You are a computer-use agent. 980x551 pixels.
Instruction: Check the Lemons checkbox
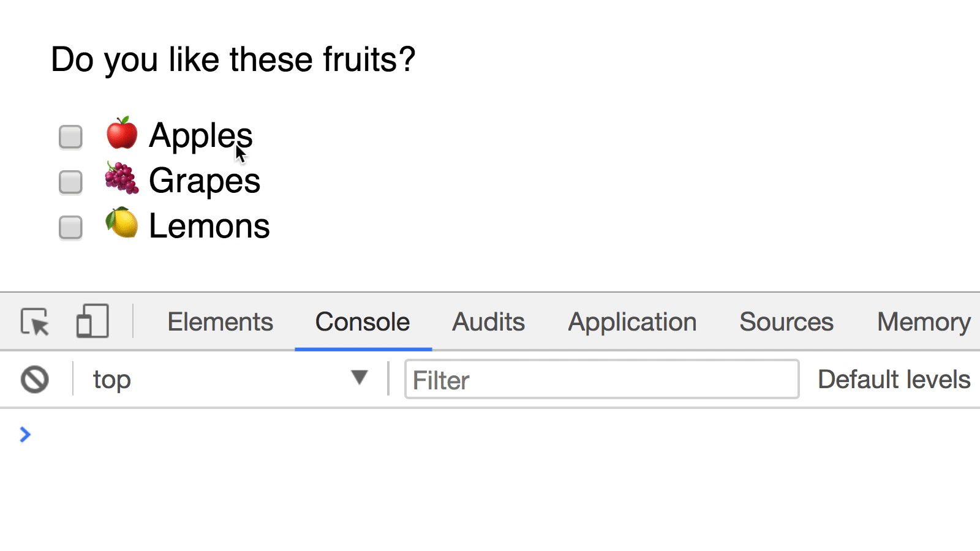point(70,227)
